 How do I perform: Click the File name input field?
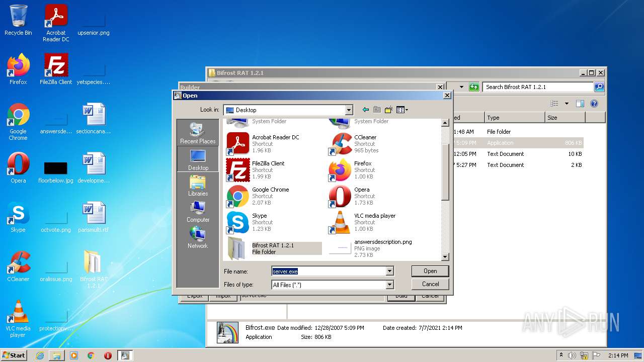[x=329, y=271]
